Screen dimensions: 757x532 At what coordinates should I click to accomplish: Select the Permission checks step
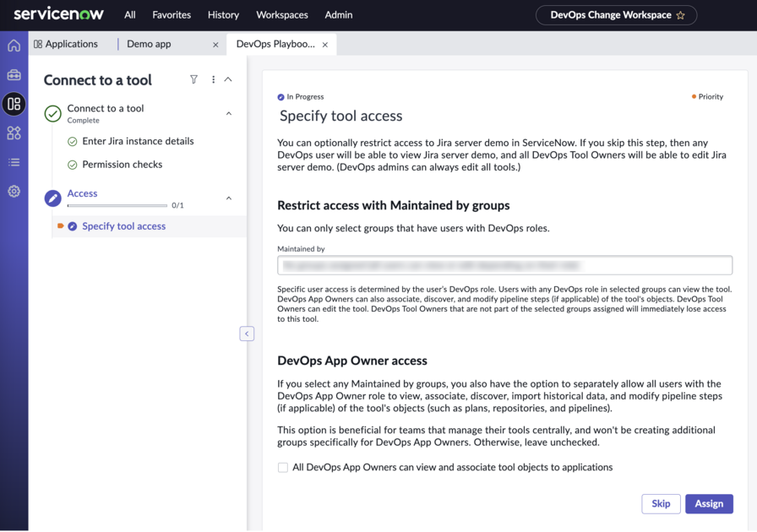pos(123,164)
